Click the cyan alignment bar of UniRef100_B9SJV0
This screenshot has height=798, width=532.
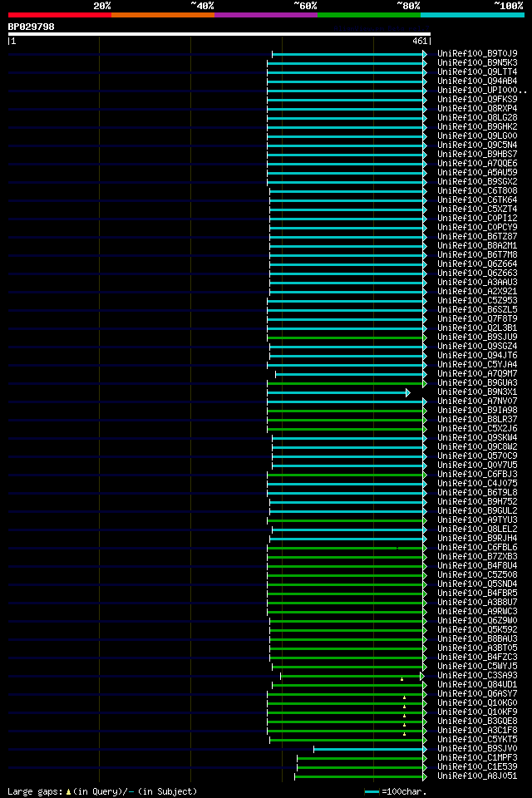click(x=368, y=749)
